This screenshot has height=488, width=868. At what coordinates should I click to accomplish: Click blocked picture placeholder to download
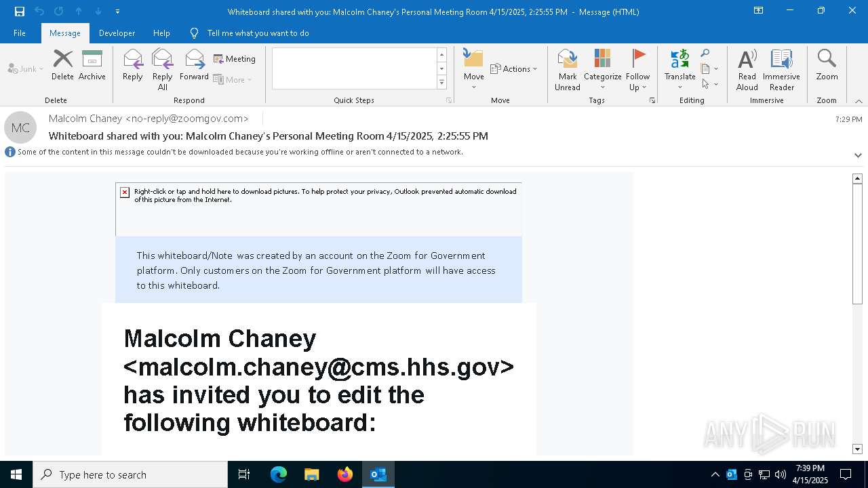(318, 209)
